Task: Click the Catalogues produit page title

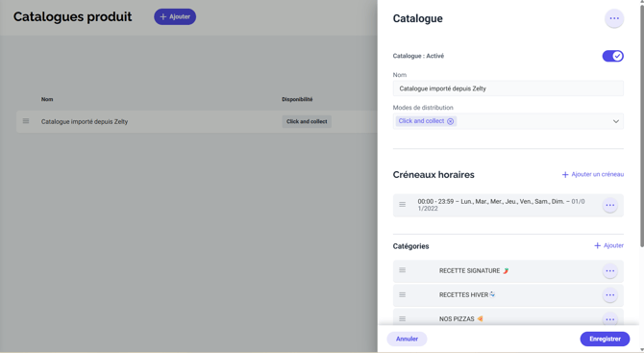Action: pos(72,17)
